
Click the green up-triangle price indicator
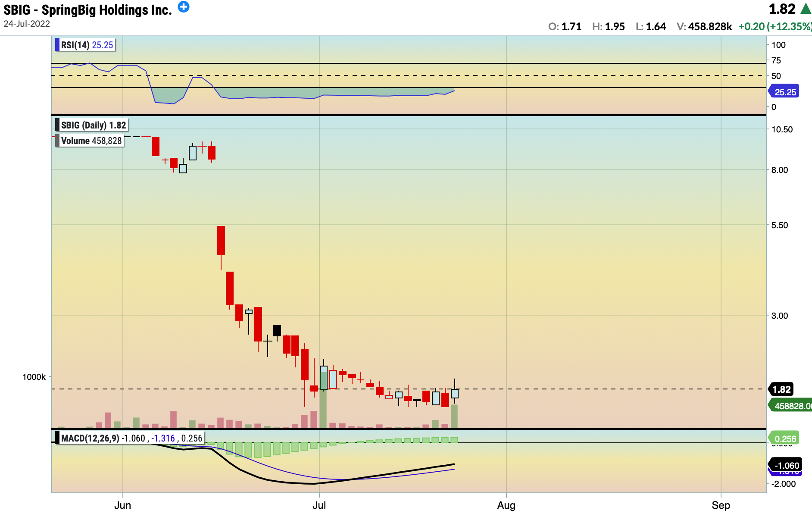pyautogui.click(x=806, y=9)
